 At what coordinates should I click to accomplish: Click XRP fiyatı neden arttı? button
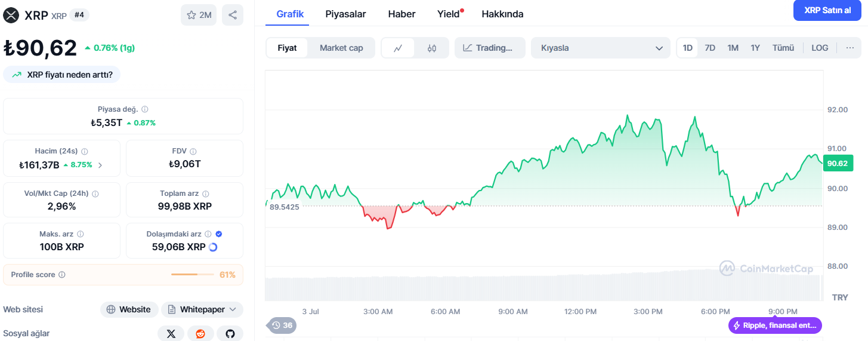tap(62, 75)
